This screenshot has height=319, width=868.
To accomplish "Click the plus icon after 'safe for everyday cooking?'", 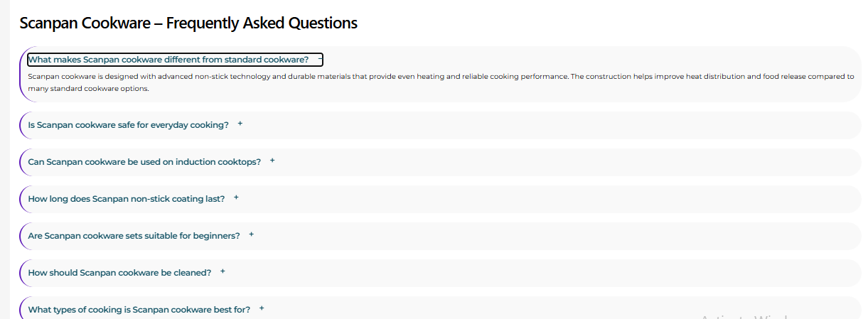I will [240, 124].
